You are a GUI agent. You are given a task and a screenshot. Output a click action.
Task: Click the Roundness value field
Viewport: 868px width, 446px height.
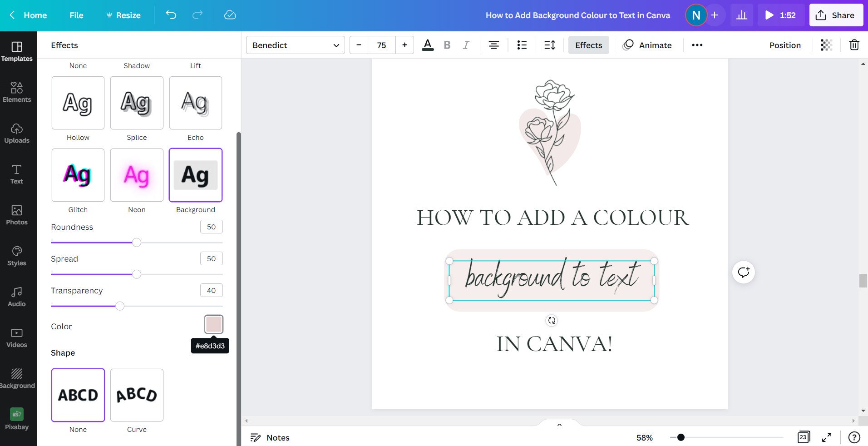[x=212, y=227]
